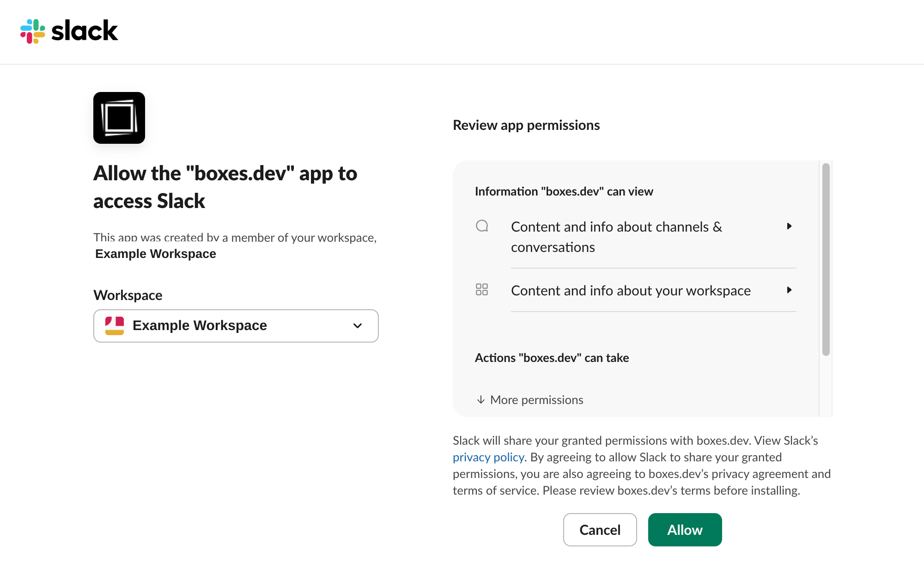Click 'Information "boxes.dev" can view' heading
The width and height of the screenshot is (924, 588).
tap(564, 191)
